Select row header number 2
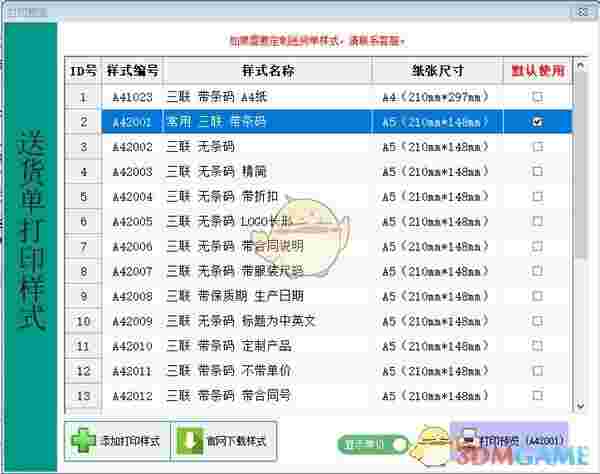This screenshot has width=600, height=474. point(83,122)
